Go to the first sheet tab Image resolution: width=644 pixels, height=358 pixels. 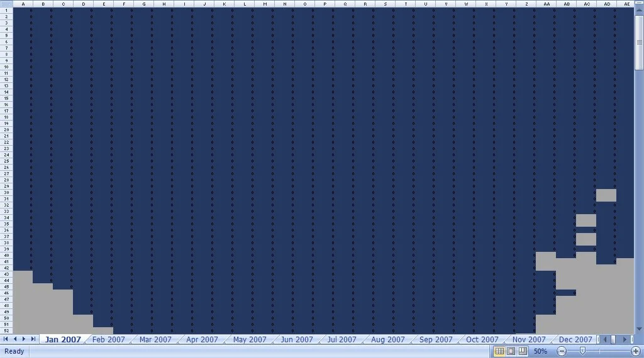pos(6,339)
